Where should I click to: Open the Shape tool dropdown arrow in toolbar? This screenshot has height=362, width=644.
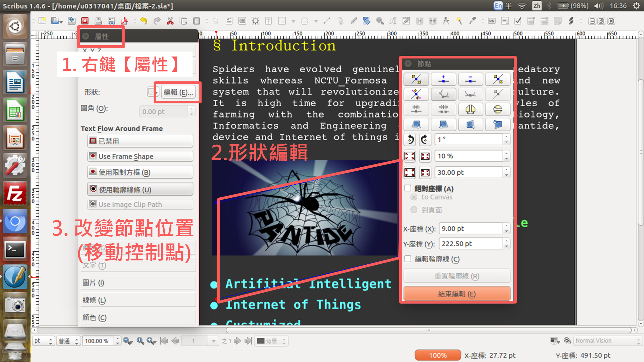point(293,21)
